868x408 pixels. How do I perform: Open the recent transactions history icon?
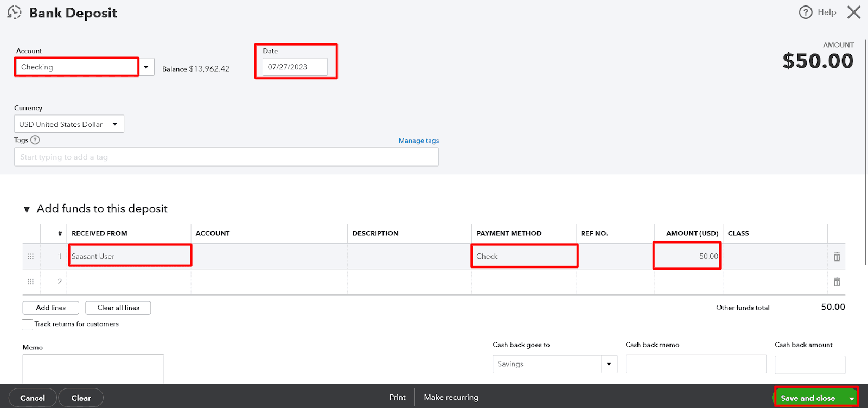tap(15, 12)
